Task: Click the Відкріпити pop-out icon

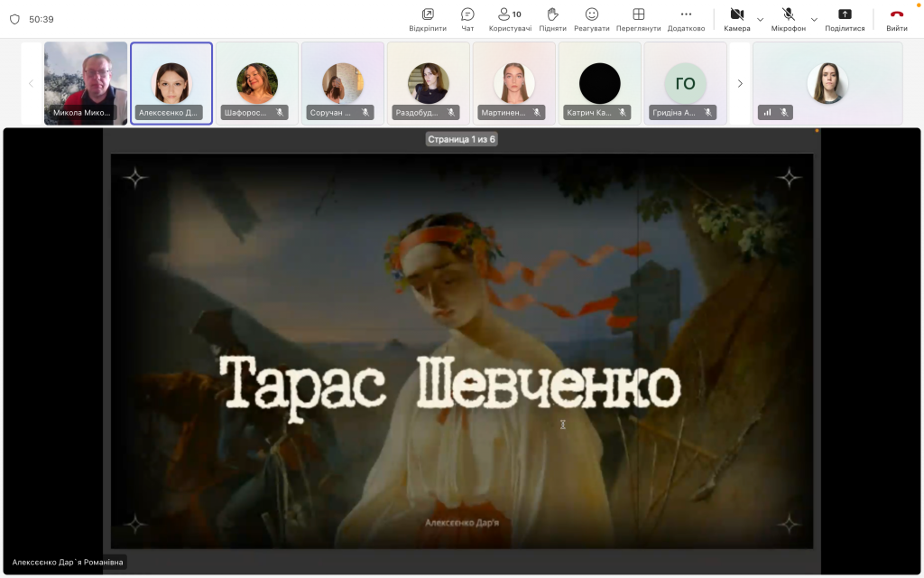Action: (x=428, y=18)
